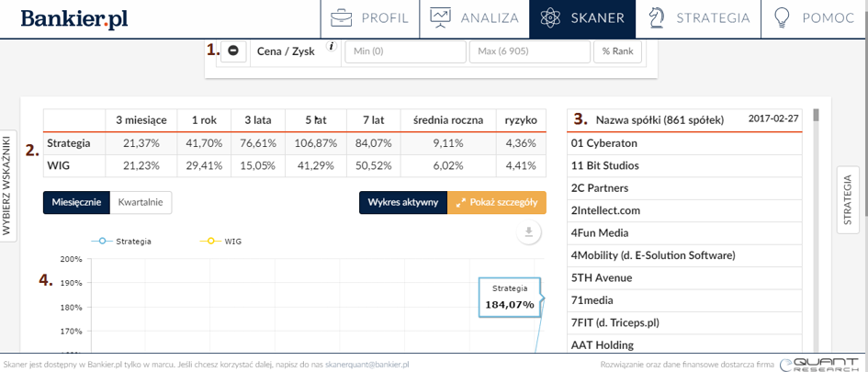Select company 4Fun Media
The width and height of the screenshot is (868, 372).
684,233
